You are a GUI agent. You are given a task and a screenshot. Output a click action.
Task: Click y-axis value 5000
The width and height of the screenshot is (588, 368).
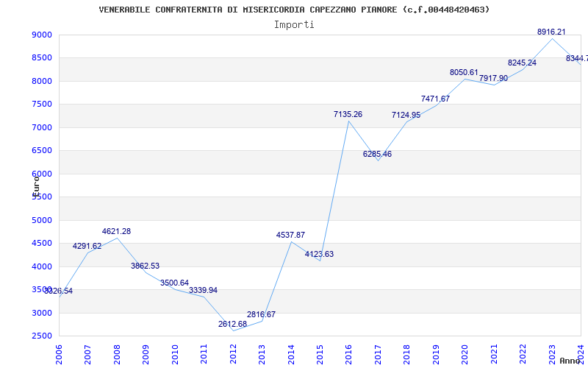[x=42, y=220]
